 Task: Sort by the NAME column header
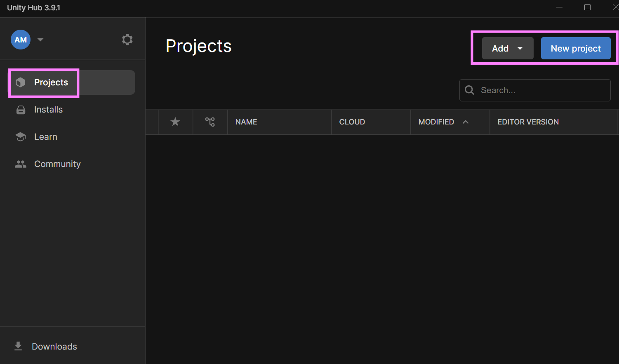click(x=246, y=122)
